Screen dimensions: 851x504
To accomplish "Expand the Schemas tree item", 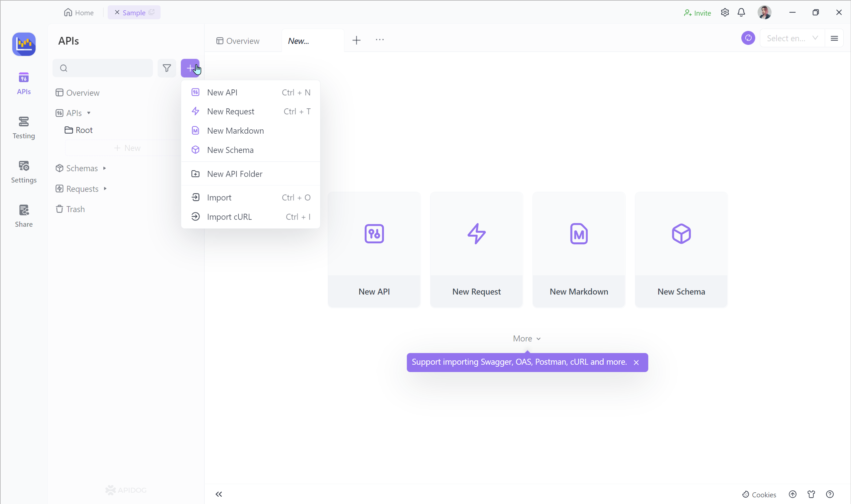I will 104,168.
